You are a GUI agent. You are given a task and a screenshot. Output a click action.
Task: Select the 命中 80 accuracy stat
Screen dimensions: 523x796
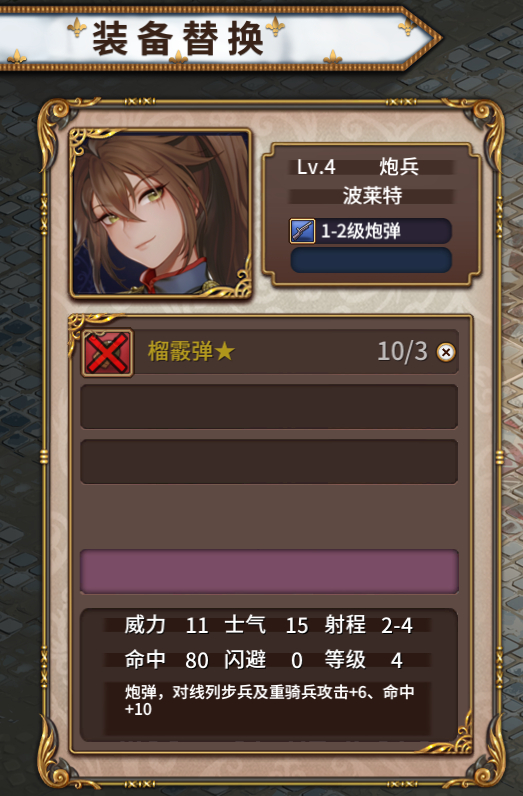[x=166, y=659]
